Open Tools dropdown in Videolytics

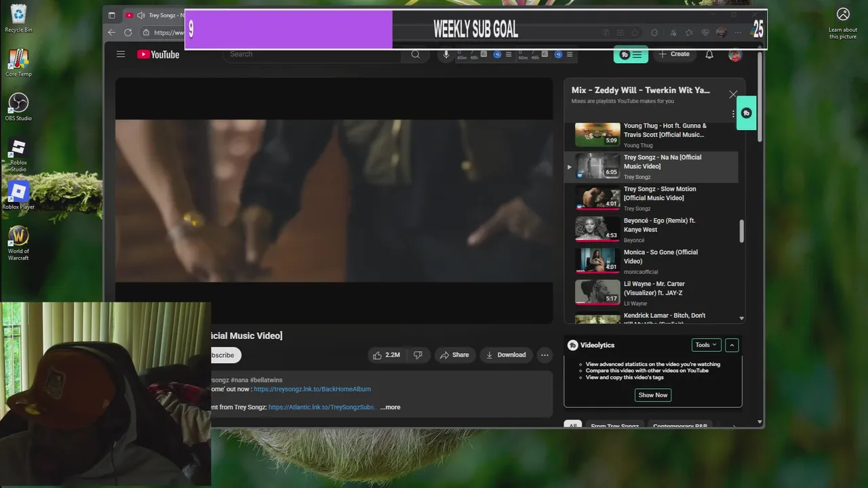coord(706,345)
